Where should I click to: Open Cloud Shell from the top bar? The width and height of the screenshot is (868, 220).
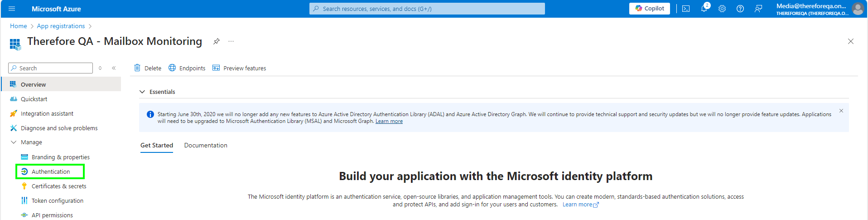coord(686,9)
